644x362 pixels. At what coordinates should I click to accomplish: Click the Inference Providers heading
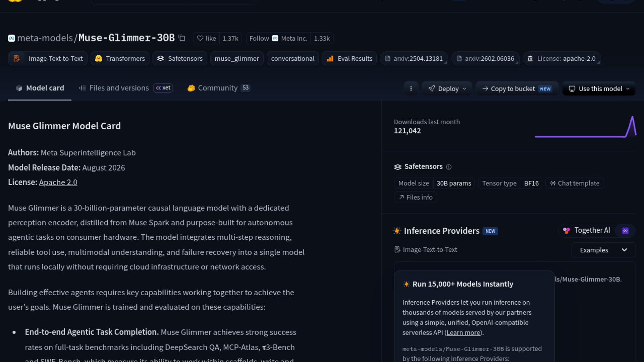coord(441,231)
